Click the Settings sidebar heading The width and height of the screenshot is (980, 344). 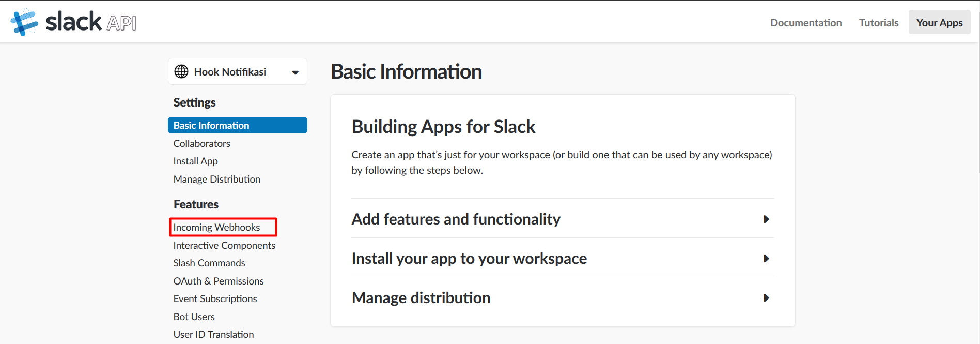195,102
